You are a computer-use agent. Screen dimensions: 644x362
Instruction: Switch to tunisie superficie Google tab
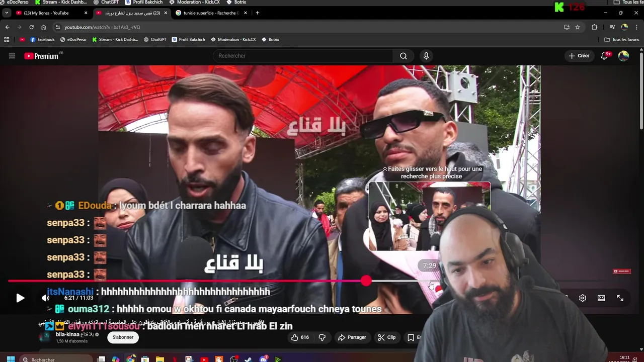[x=211, y=13]
